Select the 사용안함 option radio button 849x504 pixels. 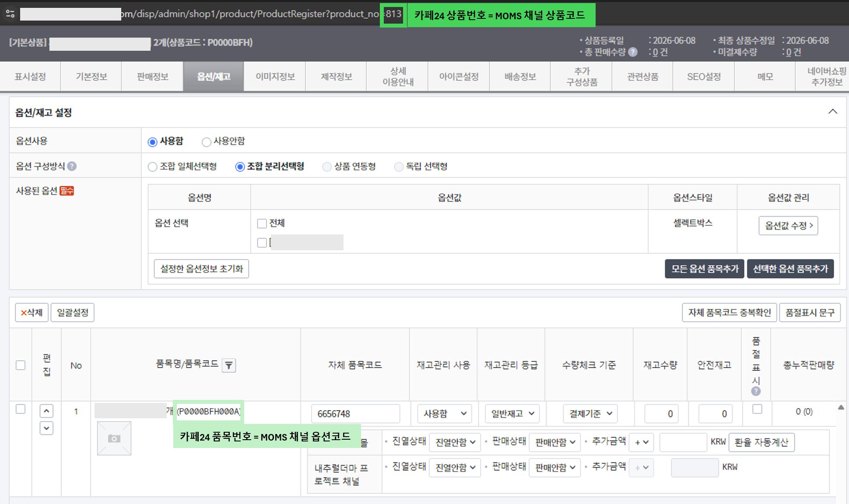tap(206, 142)
